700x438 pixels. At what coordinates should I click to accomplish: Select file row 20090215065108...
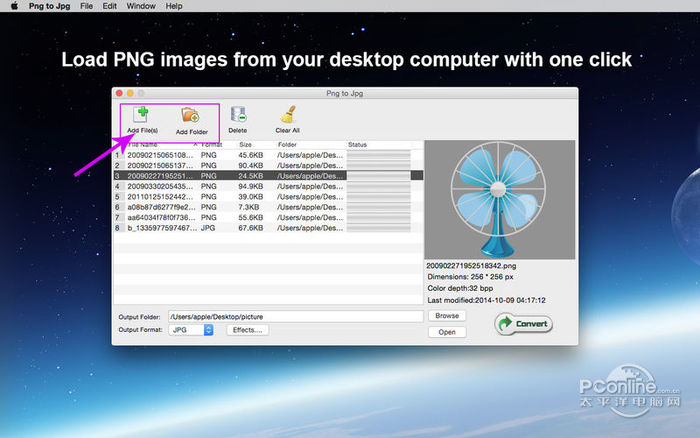268,155
